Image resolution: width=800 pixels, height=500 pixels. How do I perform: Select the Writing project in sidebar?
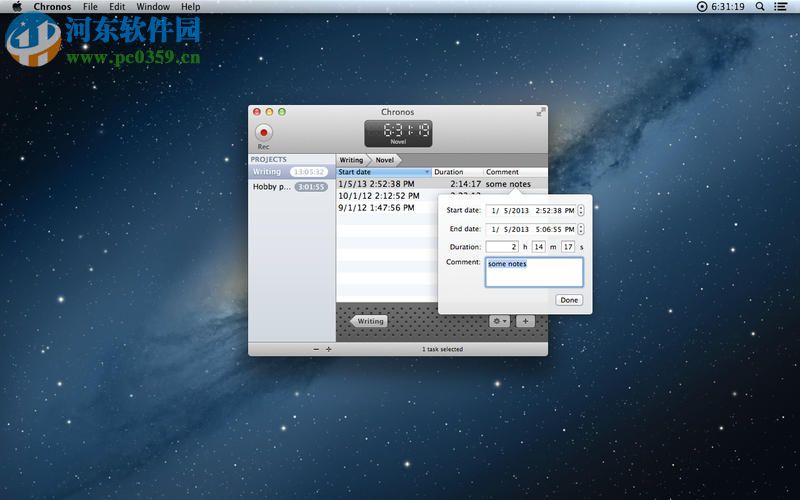coord(291,172)
